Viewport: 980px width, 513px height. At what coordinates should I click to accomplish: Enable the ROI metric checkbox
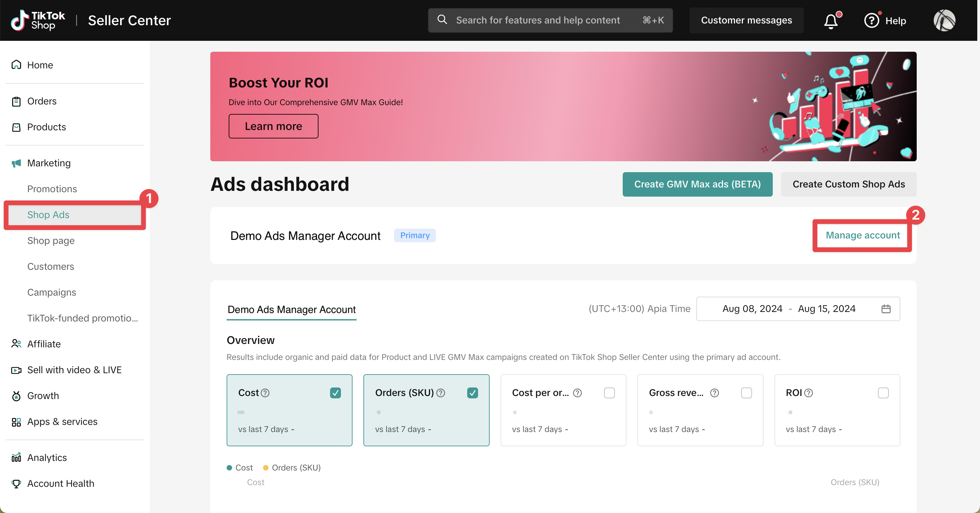tap(883, 393)
